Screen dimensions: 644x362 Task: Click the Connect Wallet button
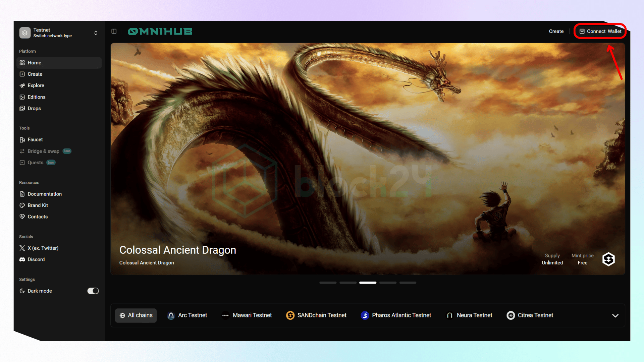click(600, 31)
